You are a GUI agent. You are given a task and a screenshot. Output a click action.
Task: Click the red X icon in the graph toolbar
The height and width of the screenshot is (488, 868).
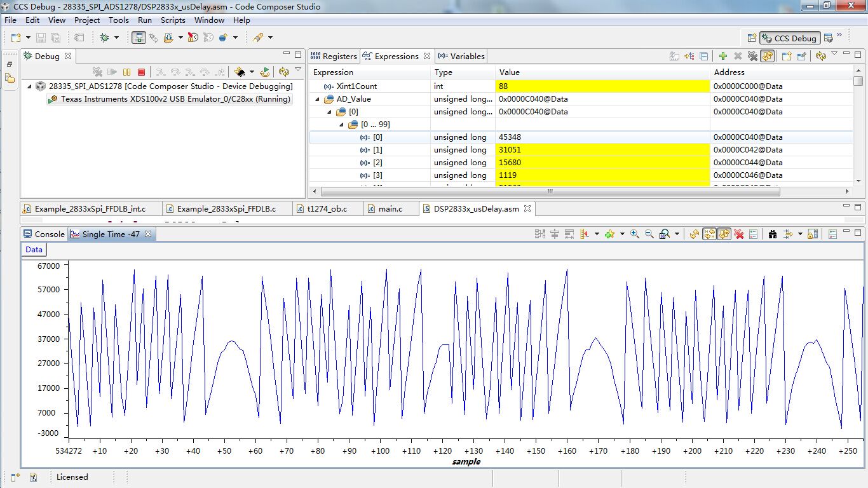click(x=739, y=234)
